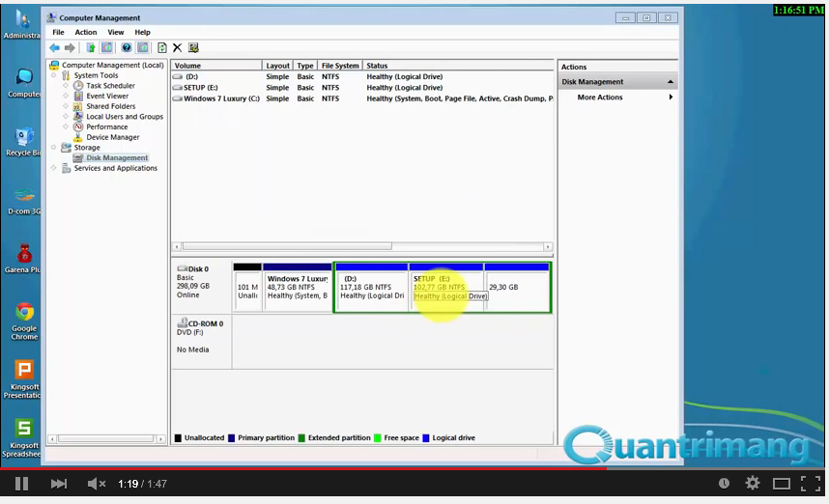829x504 pixels.
Task: Collapse the Storage tree node
Action: click(x=55, y=148)
